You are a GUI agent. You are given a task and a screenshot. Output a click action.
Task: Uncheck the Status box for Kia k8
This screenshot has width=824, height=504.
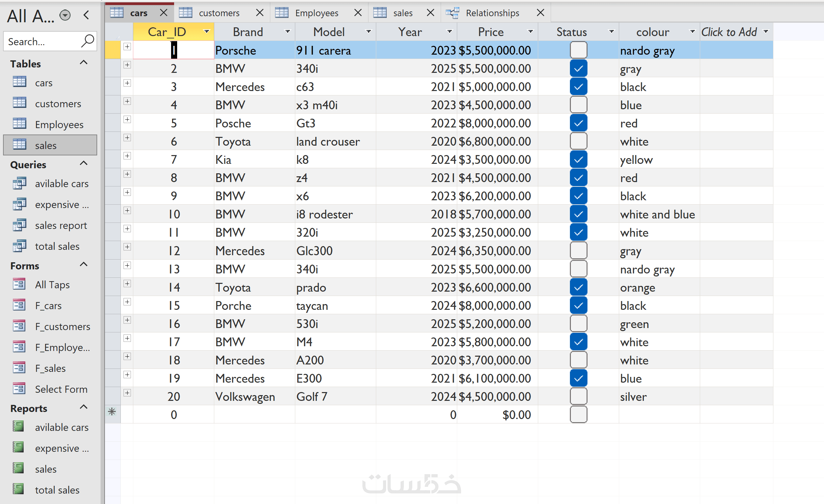(x=578, y=159)
